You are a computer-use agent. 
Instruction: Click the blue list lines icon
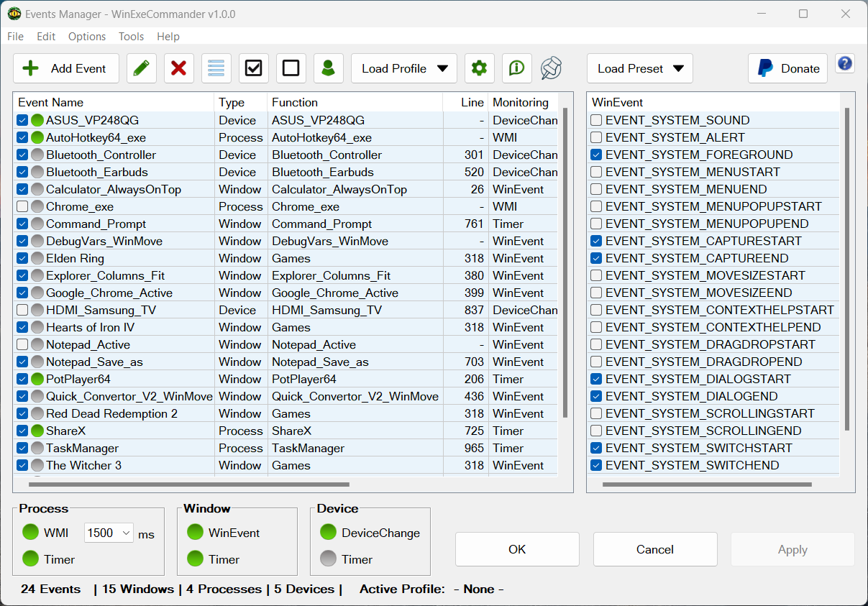point(216,68)
